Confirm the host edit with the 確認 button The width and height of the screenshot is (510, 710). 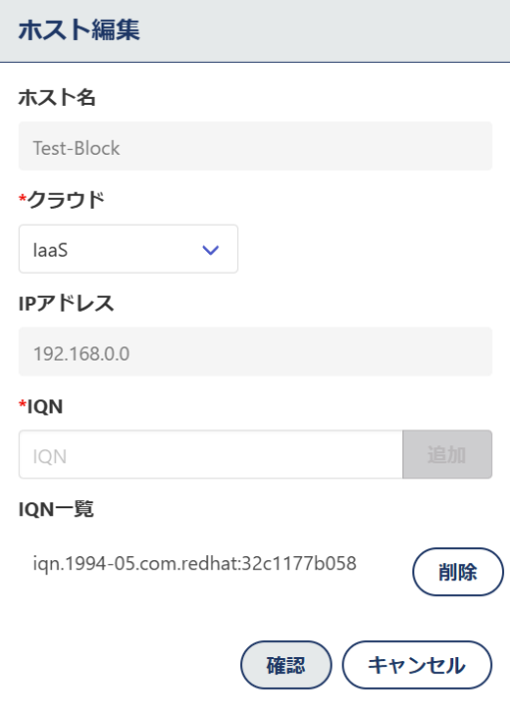286,665
